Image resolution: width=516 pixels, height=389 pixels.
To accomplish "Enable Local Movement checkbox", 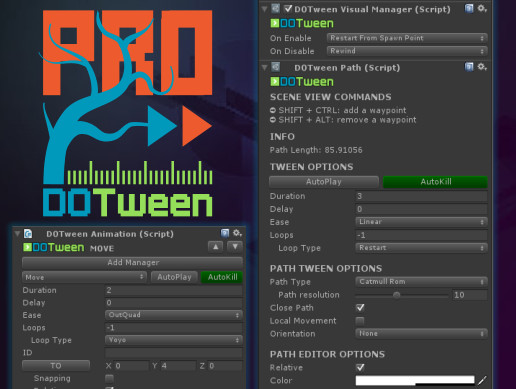I will [x=360, y=321].
